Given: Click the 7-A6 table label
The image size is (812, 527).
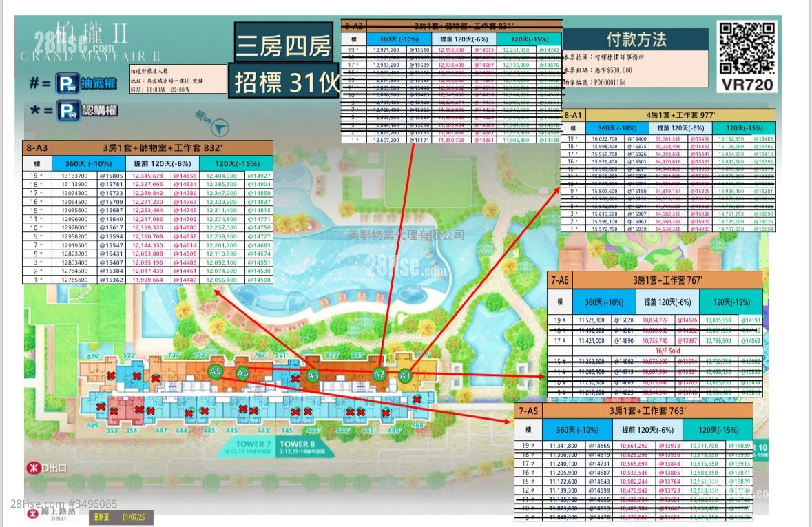Looking at the screenshot, I should 560,280.
